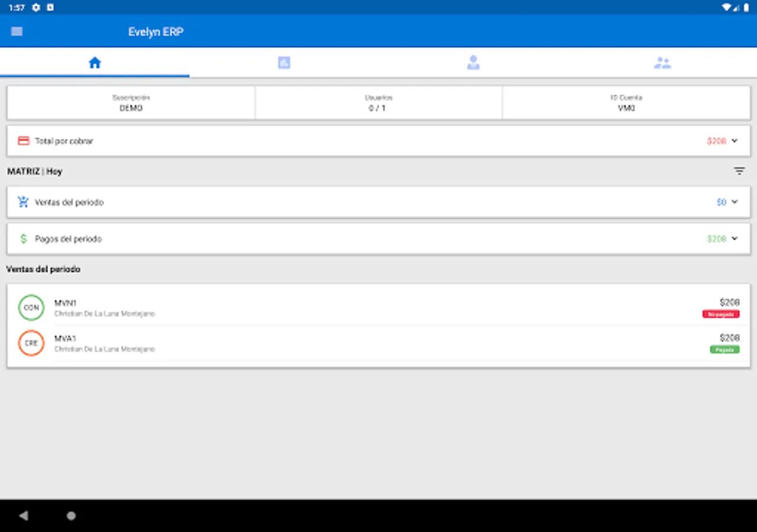Screen dimensions: 757x532
Task: Click the blue $0 sales amount
Action: pos(722,202)
